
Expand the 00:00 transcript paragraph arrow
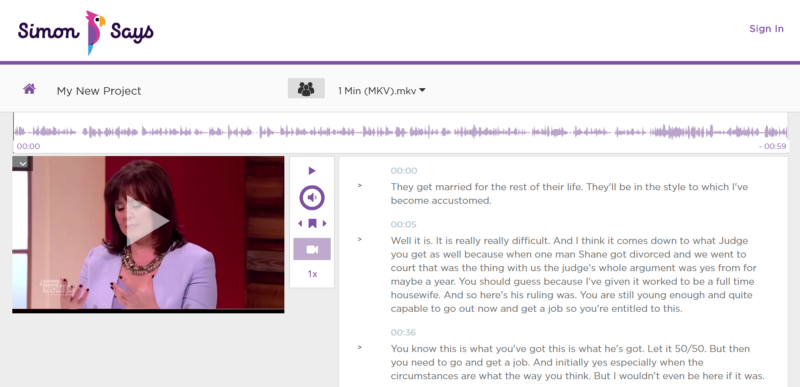tap(360, 186)
